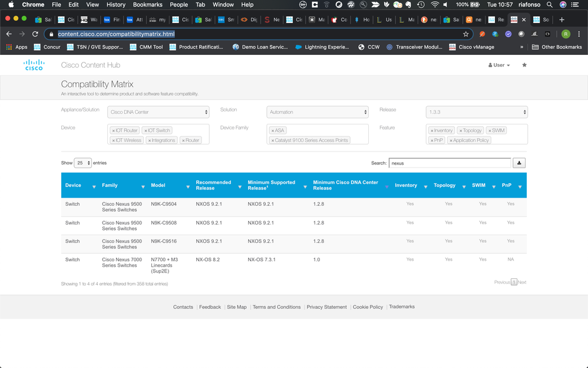Sort the table by the Model column
This screenshot has height=368, width=588.
tap(170, 186)
